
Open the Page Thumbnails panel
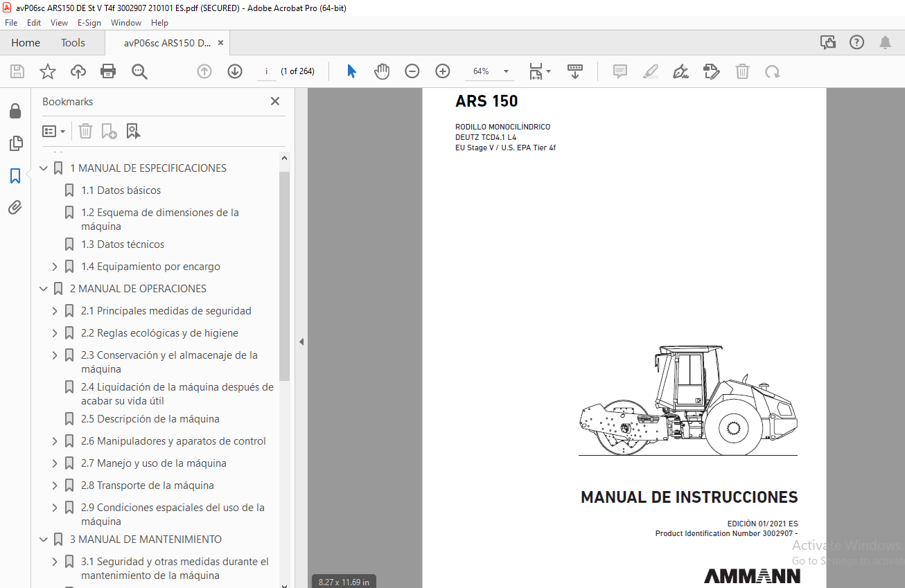click(x=15, y=143)
